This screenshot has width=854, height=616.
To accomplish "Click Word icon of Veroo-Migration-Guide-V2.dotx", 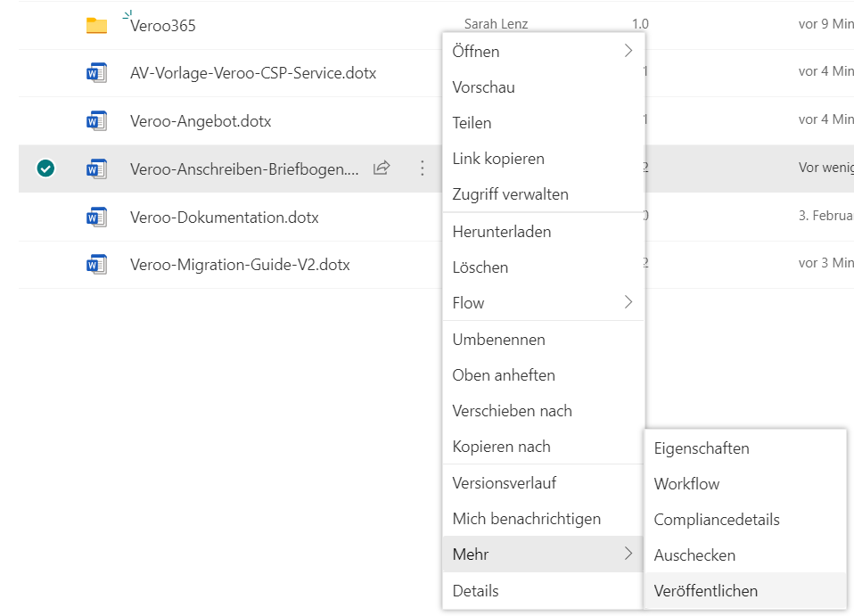I will coord(96,265).
